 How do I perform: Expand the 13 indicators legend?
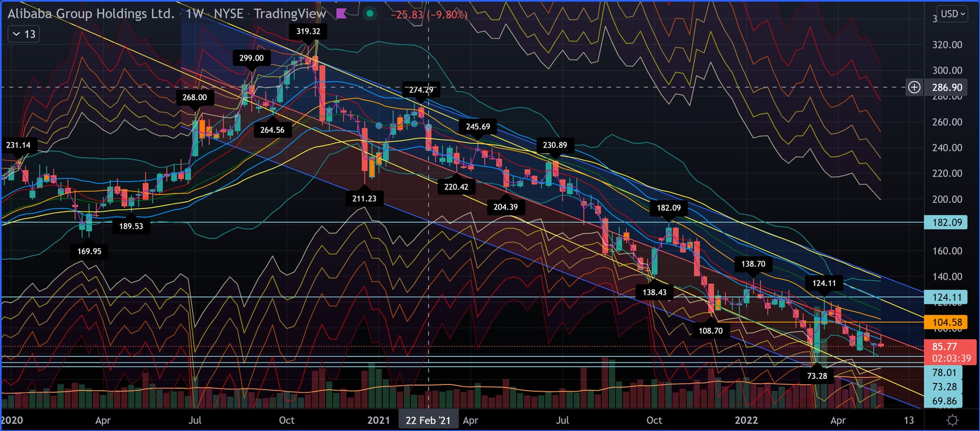pos(24,34)
